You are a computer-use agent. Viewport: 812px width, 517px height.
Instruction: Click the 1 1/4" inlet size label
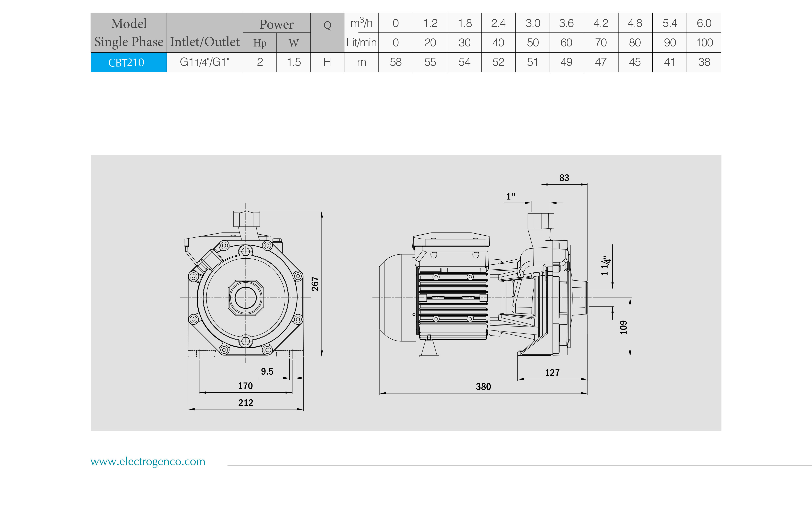606,266
